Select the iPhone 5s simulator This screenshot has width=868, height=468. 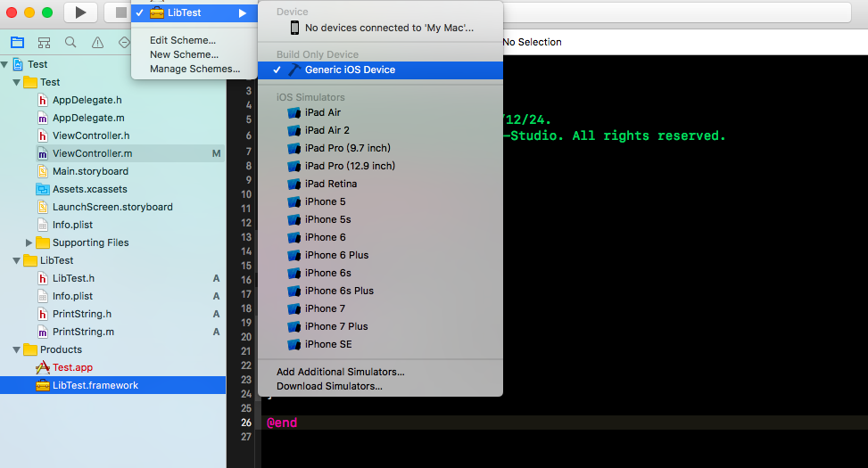(380, 219)
